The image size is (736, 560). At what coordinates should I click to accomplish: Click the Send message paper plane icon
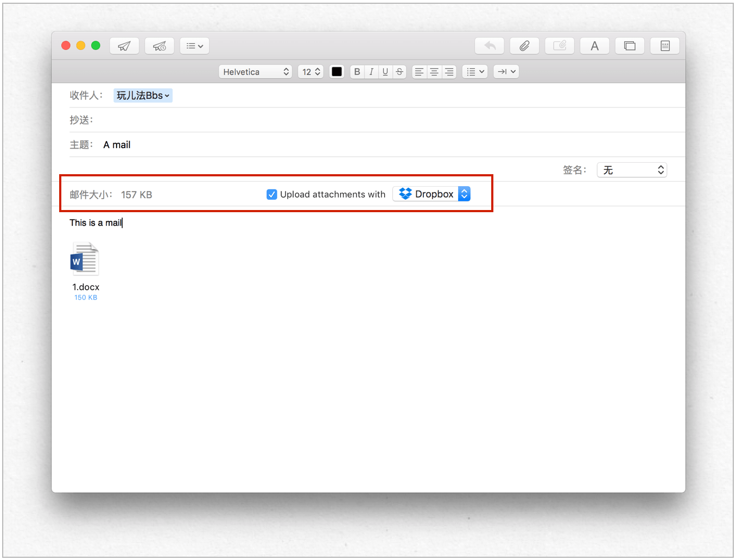point(124,46)
